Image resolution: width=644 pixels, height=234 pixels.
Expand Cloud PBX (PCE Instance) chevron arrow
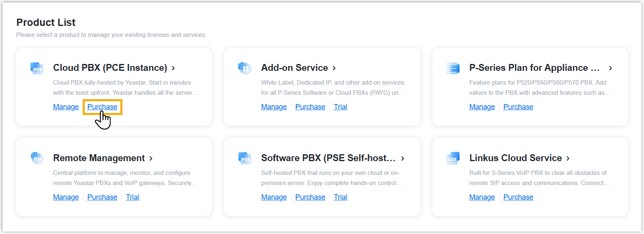click(x=173, y=68)
